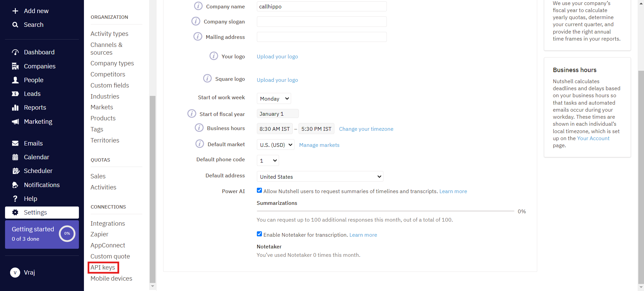Open the Default address United States dropdown

[x=320, y=177]
